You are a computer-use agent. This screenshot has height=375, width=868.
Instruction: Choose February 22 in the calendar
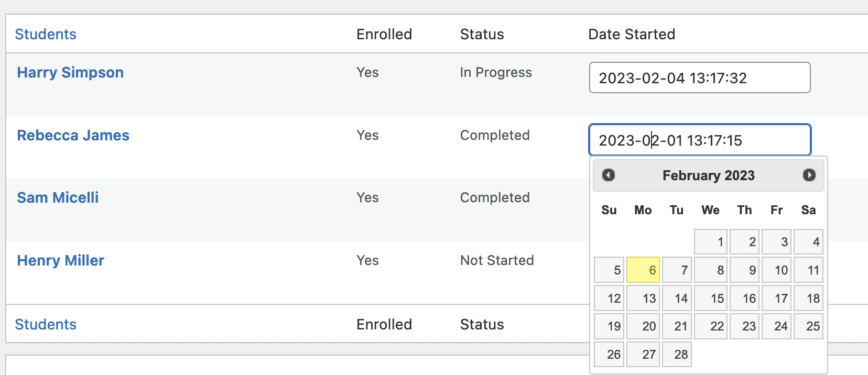711,326
